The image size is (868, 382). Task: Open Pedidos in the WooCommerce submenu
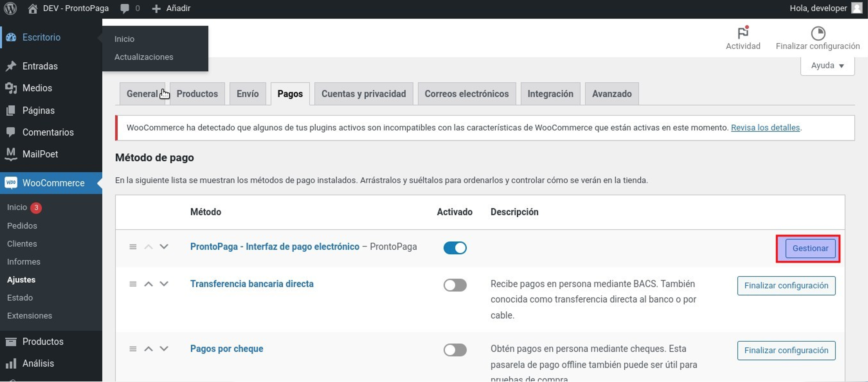(22, 226)
